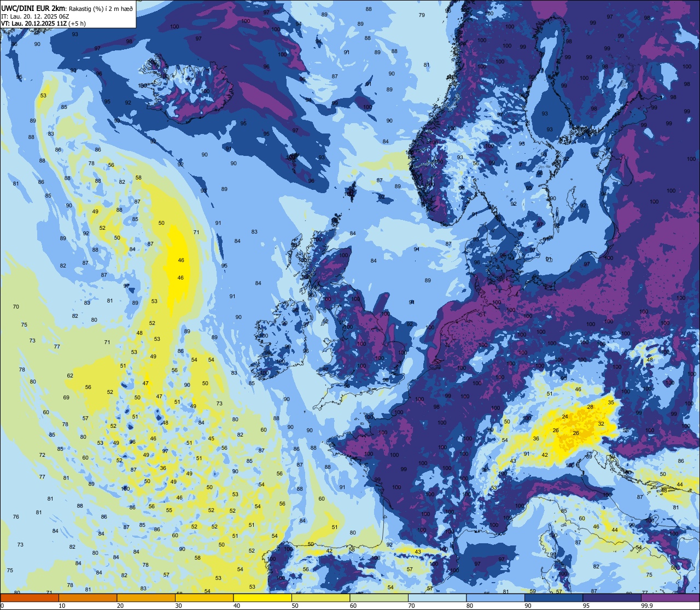
Task: Click the map value '45' in the Atlantic
Action: (211, 439)
